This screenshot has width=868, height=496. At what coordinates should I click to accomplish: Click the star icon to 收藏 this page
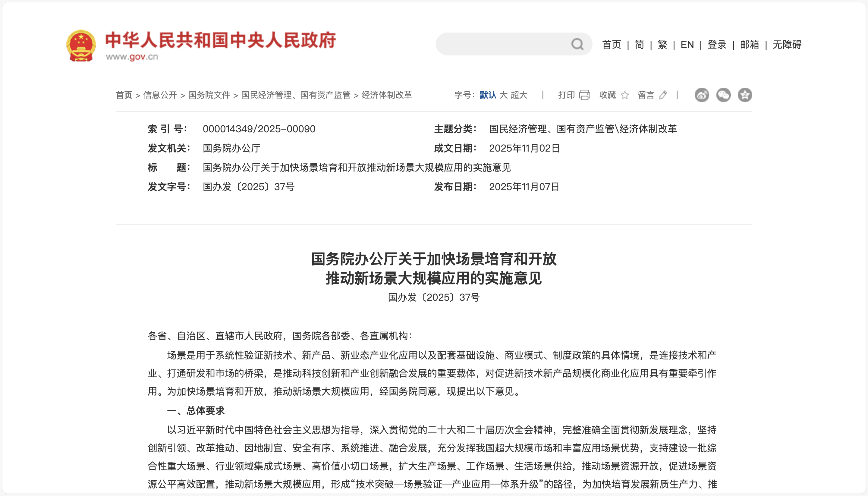pos(625,96)
